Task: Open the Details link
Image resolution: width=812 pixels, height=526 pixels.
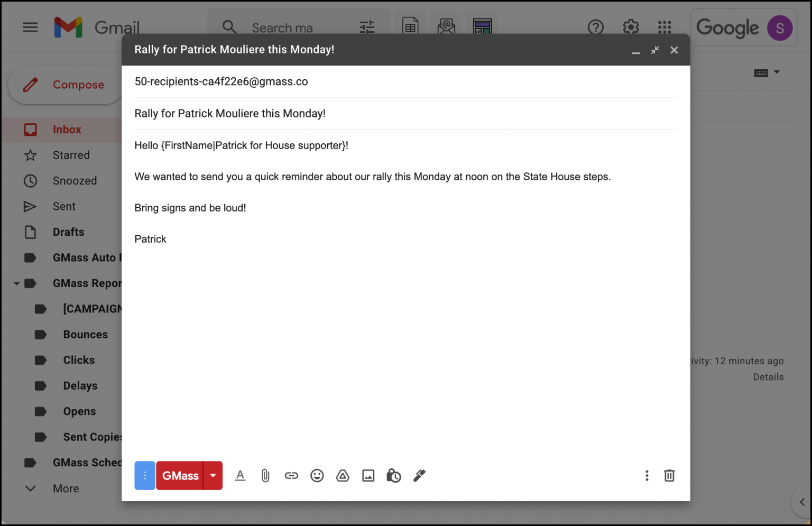Action: pyautogui.click(x=768, y=376)
